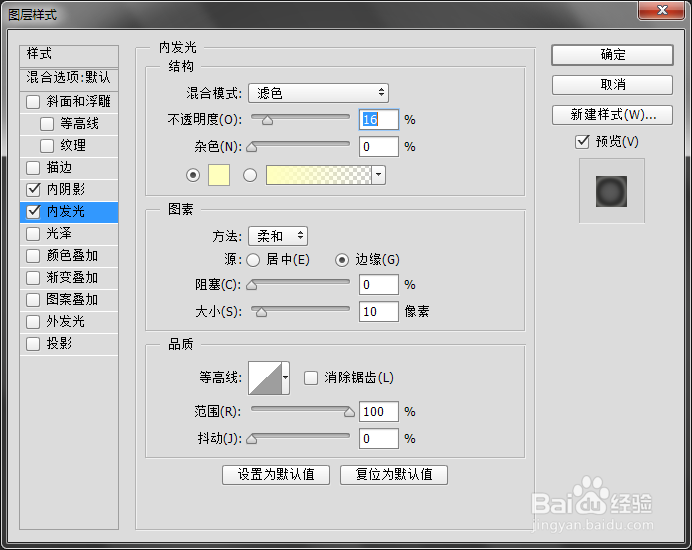Select the 样式 list header

tap(69, 56)
